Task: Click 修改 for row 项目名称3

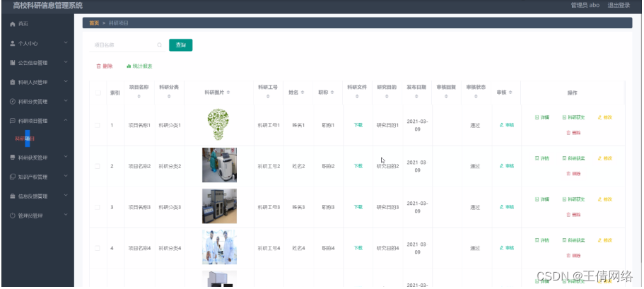Action: 605,199
